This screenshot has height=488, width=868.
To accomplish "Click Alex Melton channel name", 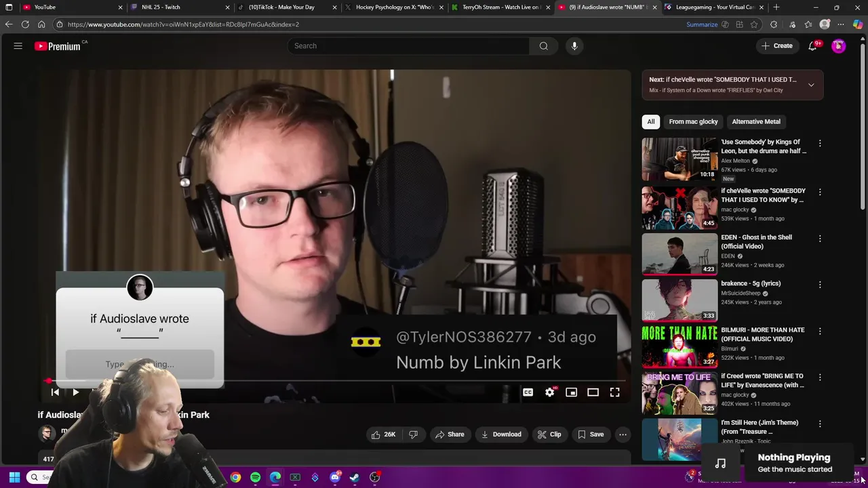I will [735, 161].
